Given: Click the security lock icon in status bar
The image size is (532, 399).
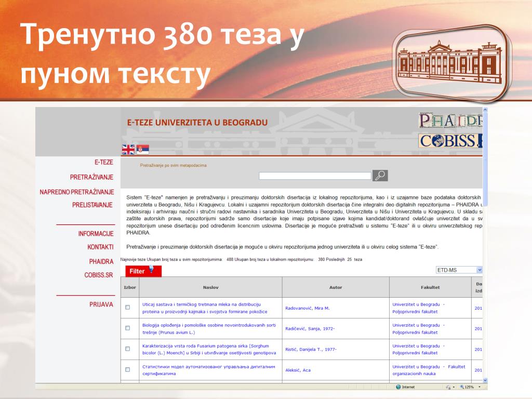Looking at the screenshot, I should tap(448, 387).
